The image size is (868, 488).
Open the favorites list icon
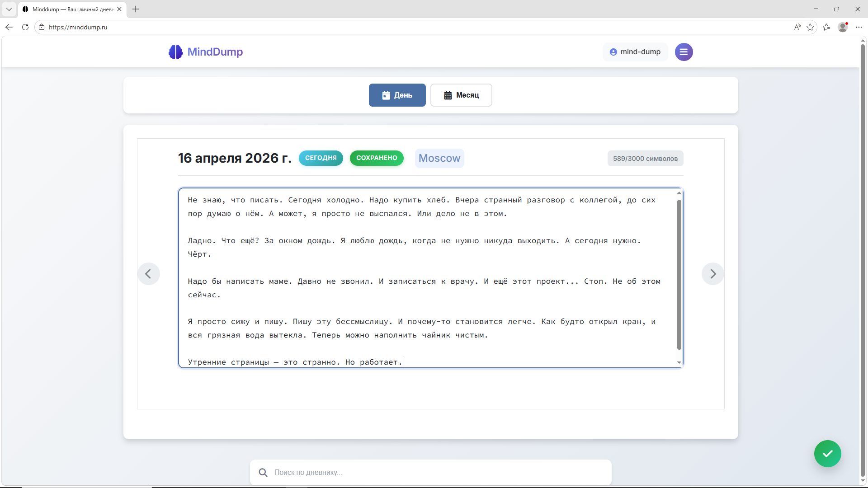826,27
